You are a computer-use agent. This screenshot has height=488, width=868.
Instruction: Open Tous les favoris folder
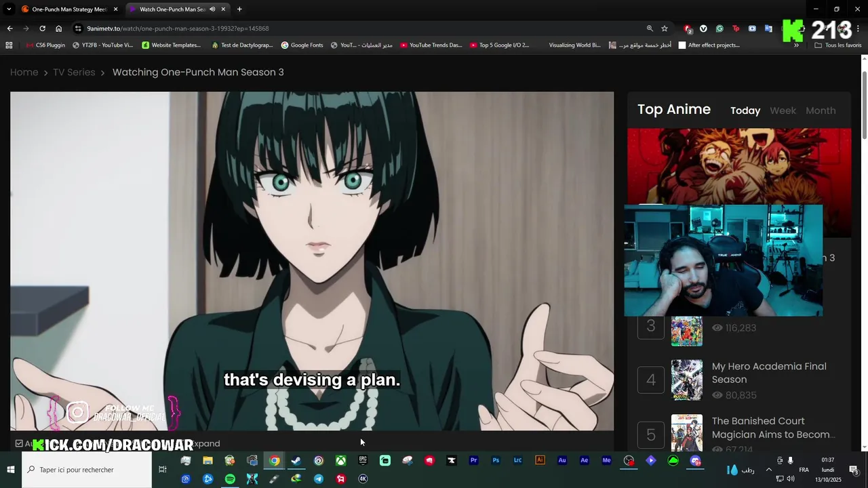click(x=838, y=45)
